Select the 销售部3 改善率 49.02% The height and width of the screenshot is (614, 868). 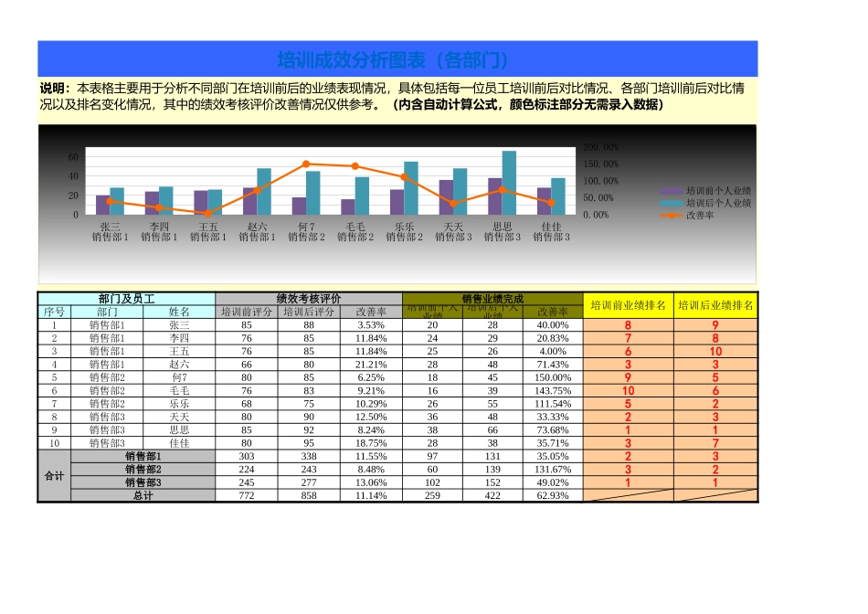[x=553, y=482]
